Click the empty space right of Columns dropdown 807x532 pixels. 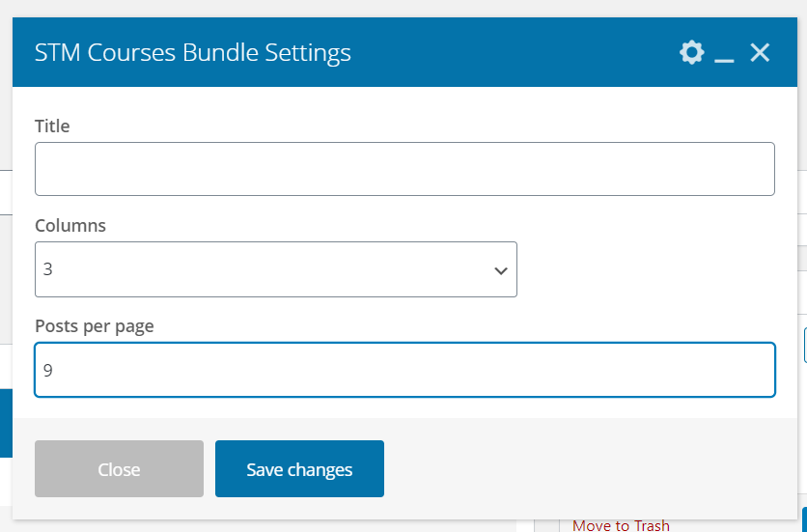(x=647, y=269)
